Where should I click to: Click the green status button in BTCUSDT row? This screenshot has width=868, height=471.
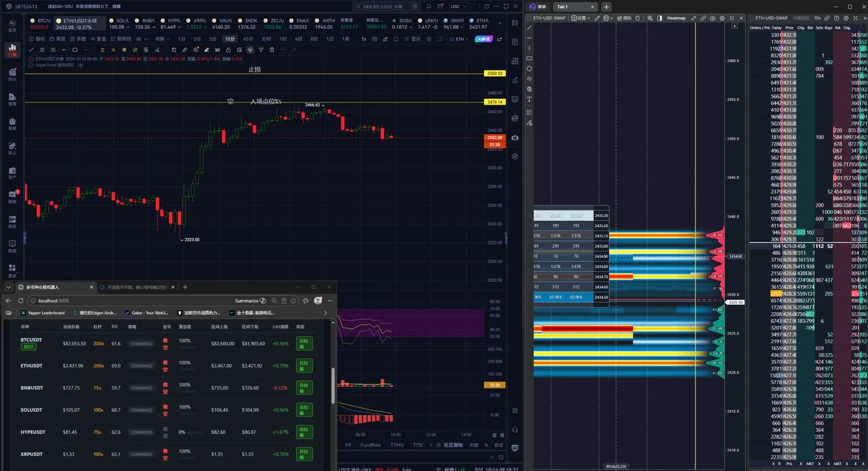click(304, 343)
